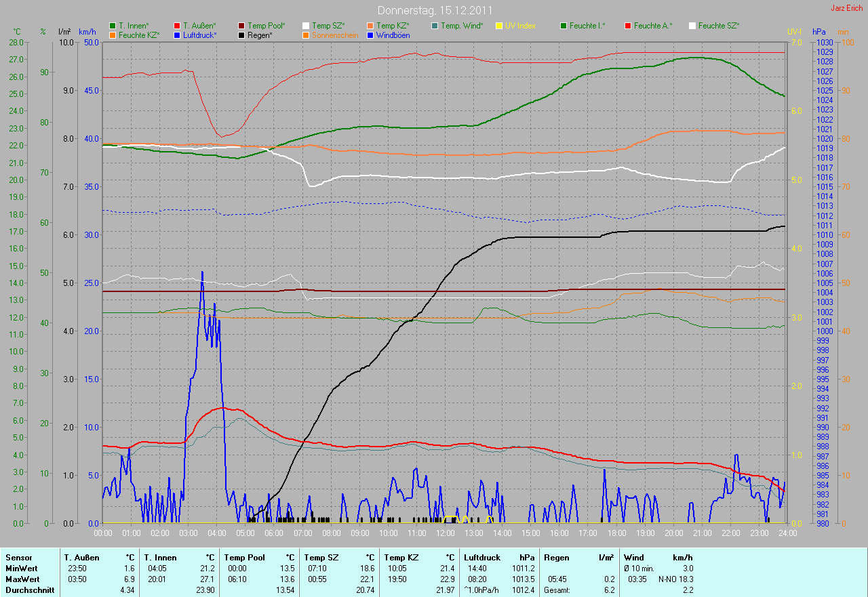868x597 pixels.
Task: Select the yellow UV Index legend marker
Action: [x=499, y=26]
